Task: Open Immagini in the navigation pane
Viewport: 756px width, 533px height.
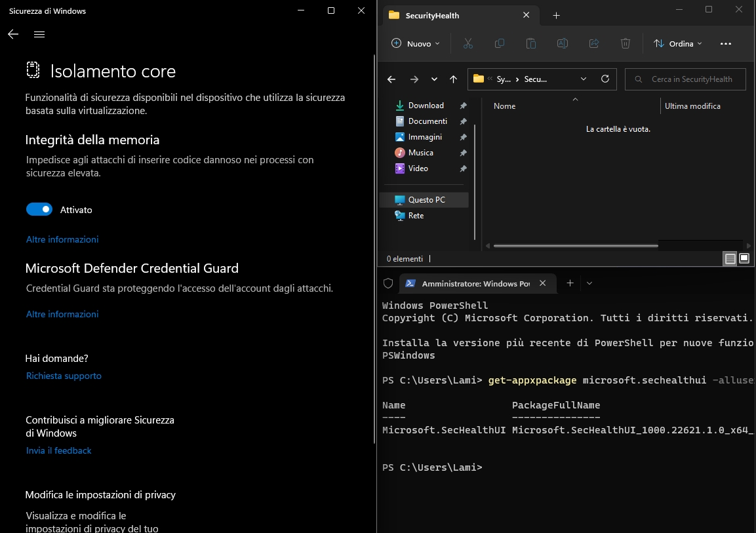Action: point(424,137)
